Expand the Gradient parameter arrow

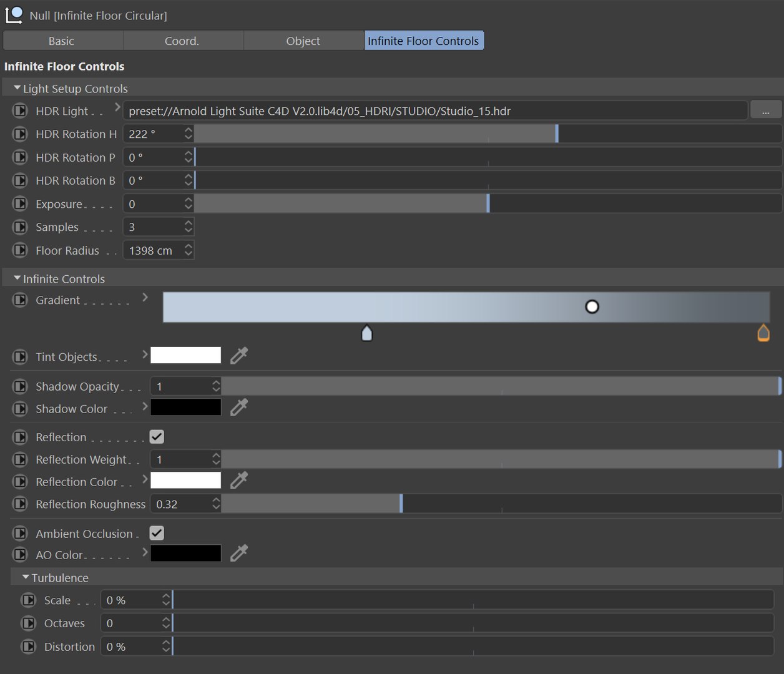(x=145, y=297)
